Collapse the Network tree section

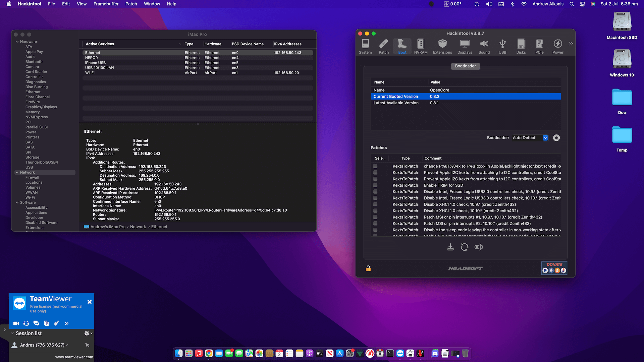pyautogui.click(x=17, y=172)
